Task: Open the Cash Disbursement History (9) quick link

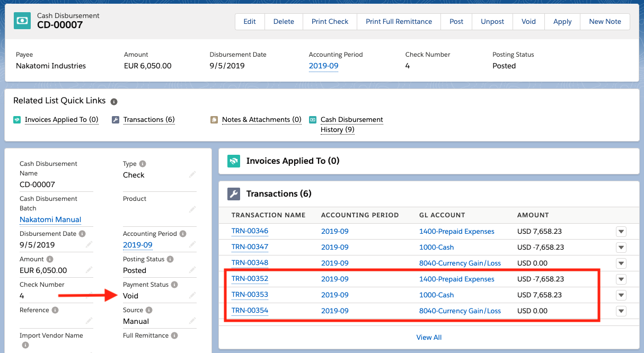Action: [352, 125]
